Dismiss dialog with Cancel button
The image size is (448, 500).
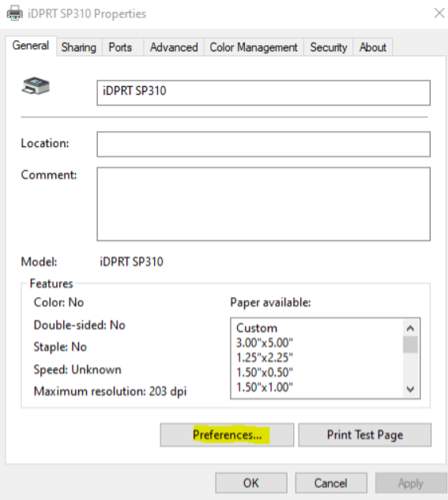pyautogui.click(x=331, y=483)
